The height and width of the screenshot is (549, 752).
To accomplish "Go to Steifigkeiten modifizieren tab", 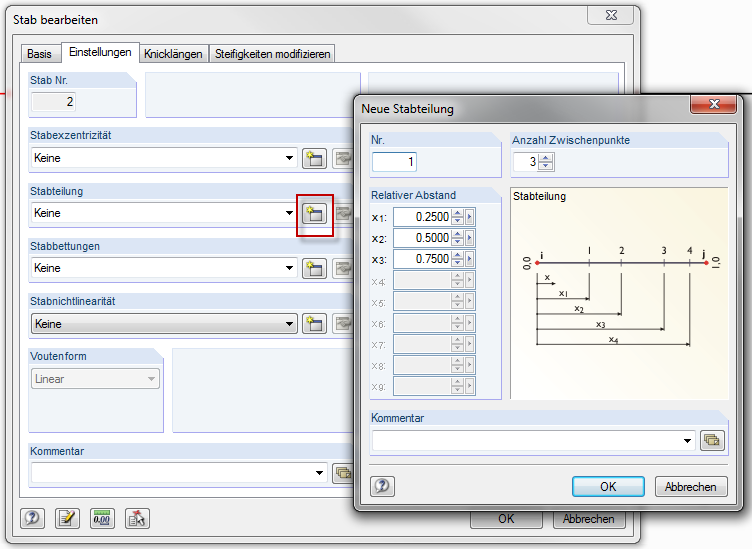I will (x=272, y=54).
